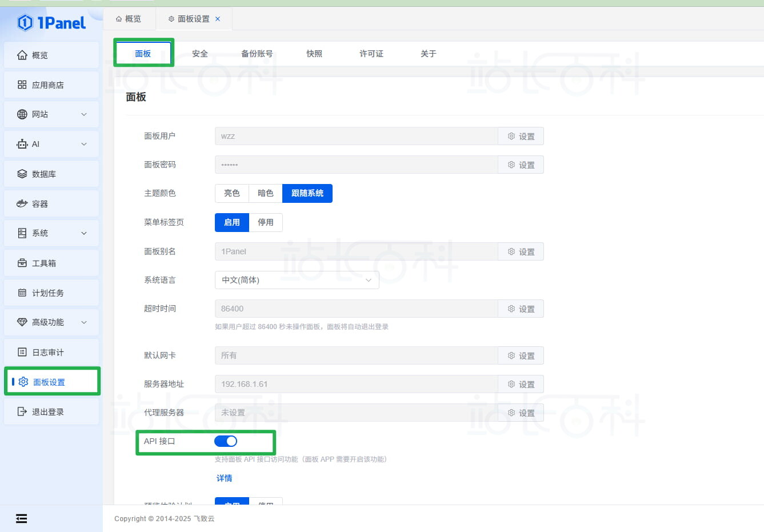The width and height of the screenshot is (764, 532).
Task: Open the Containers (容器) docker icon
Action: pyautogui.click(x=22, y=203)
